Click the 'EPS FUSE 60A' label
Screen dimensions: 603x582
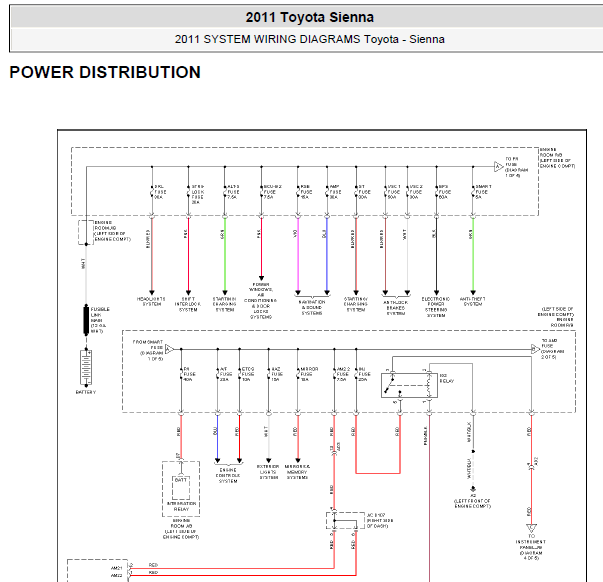pos(445,192)
